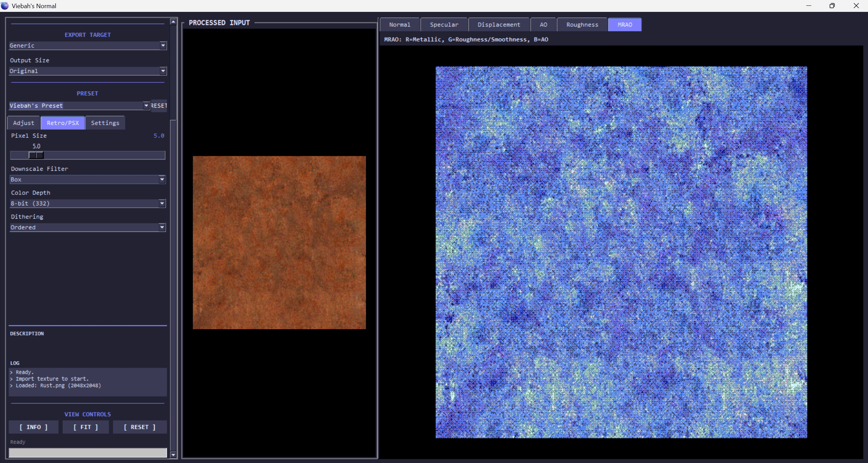Open the Roughness tab
This screenshot has height=463, width=868.
[582, 24]
